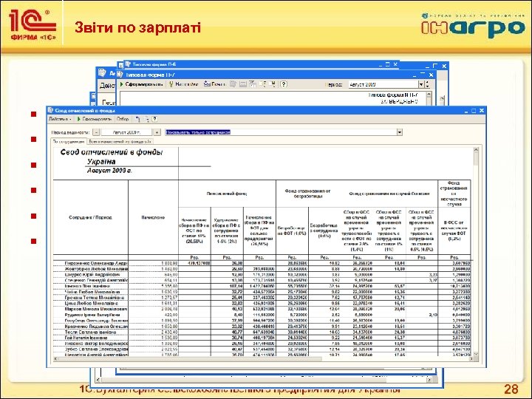Select the row for Жовтобрюх Любов Миколаївна
The width and height of the screenshot is (532, 399).
(263, 269)
